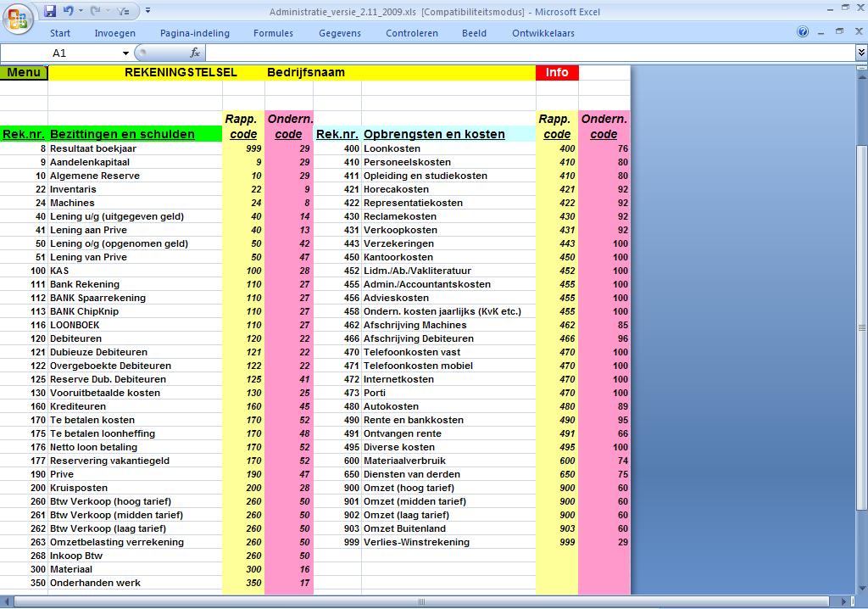Open the Customize Quick Access Toolbar dropdown
Screen dimensions: 868x609
147,12
